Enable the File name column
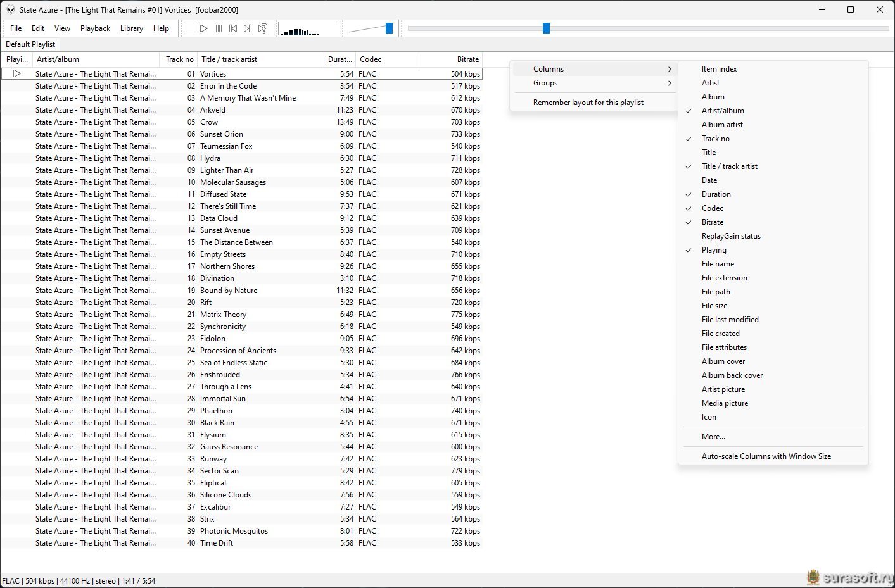 (773, 264)
